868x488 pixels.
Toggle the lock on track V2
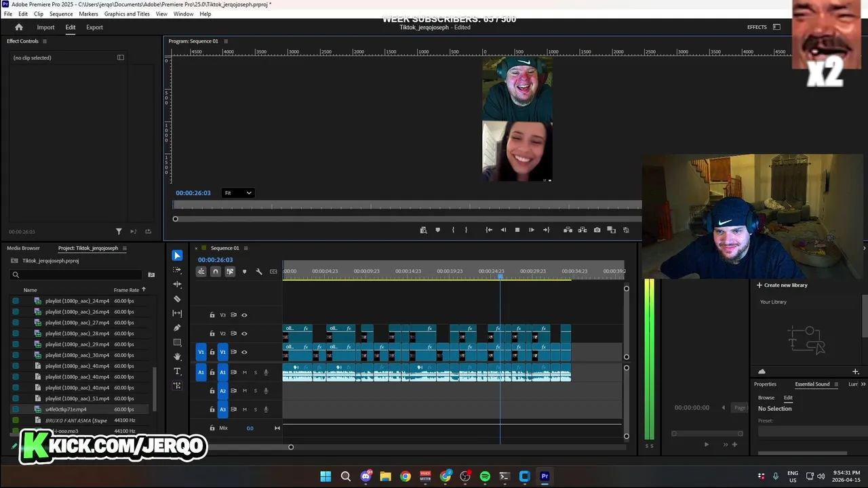(x=212, y=333)
